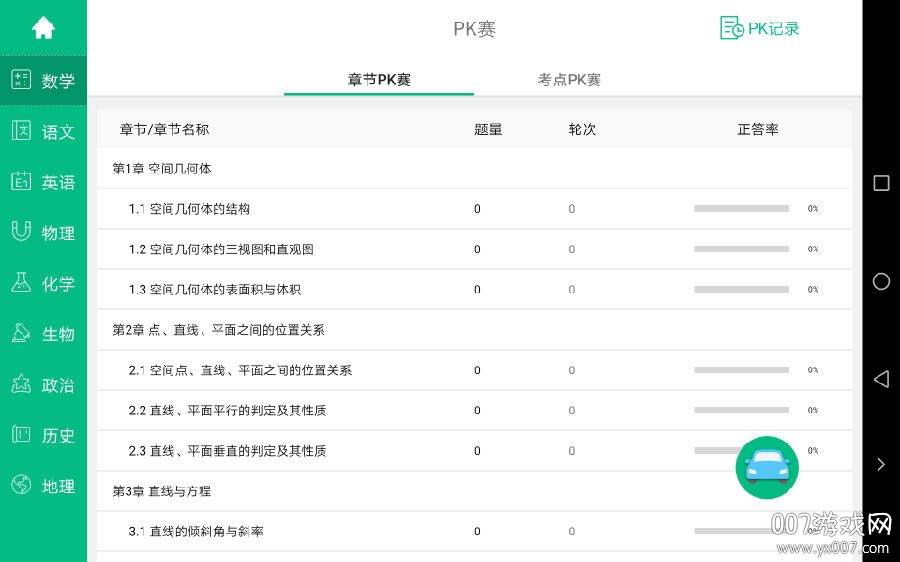
Task: Click progress bar for section 1.1
Action: (741, 209)
